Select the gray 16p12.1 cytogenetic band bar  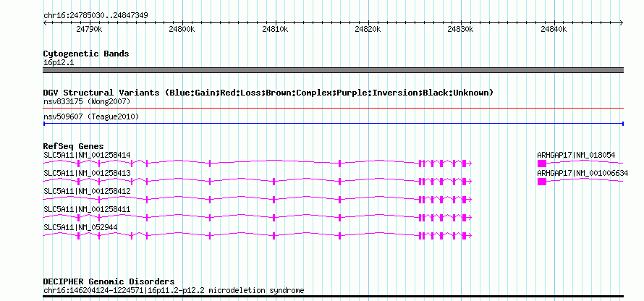point(333,70)
